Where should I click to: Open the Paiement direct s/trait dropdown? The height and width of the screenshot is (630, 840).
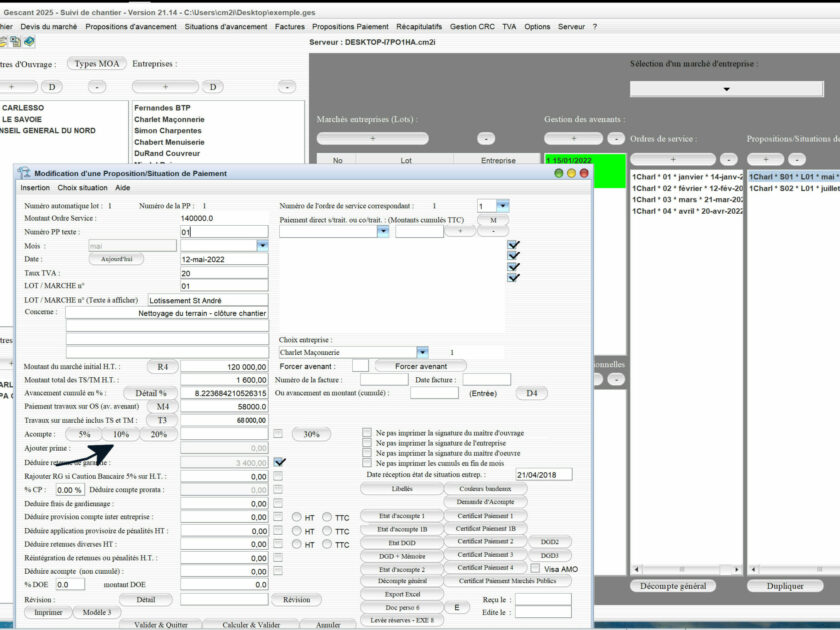pos(384,232)
